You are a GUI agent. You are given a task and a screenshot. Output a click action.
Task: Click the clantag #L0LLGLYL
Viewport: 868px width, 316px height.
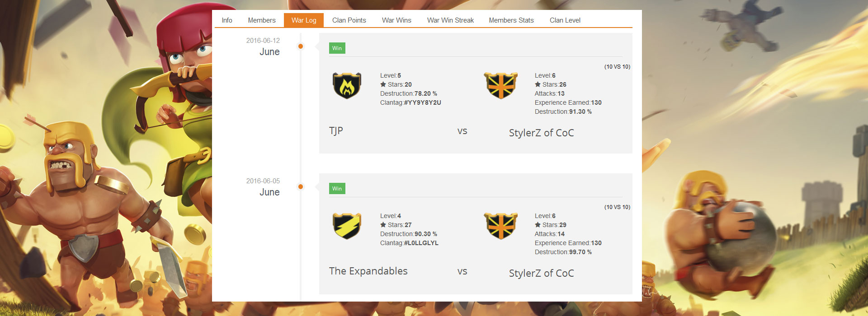(x=421, y=243)
